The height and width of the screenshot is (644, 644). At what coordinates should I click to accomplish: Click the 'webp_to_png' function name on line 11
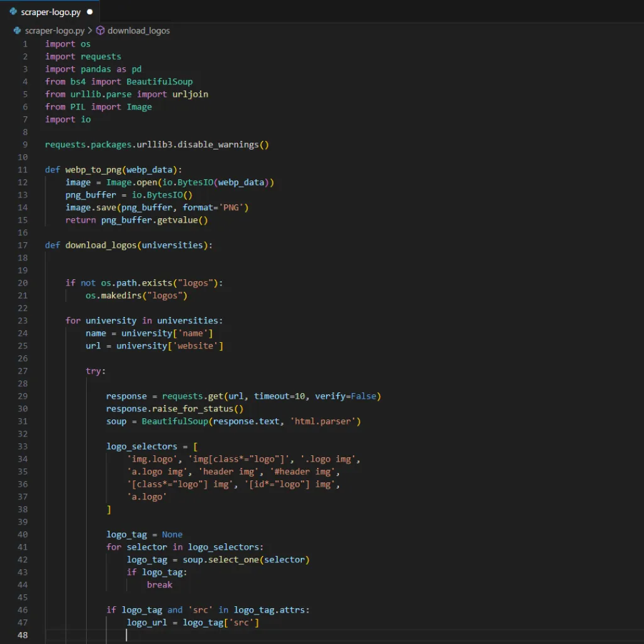point(93,170)
